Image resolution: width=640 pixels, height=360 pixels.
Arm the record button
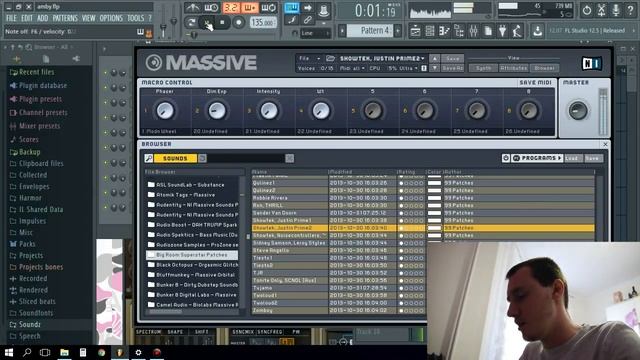point(238,22)
